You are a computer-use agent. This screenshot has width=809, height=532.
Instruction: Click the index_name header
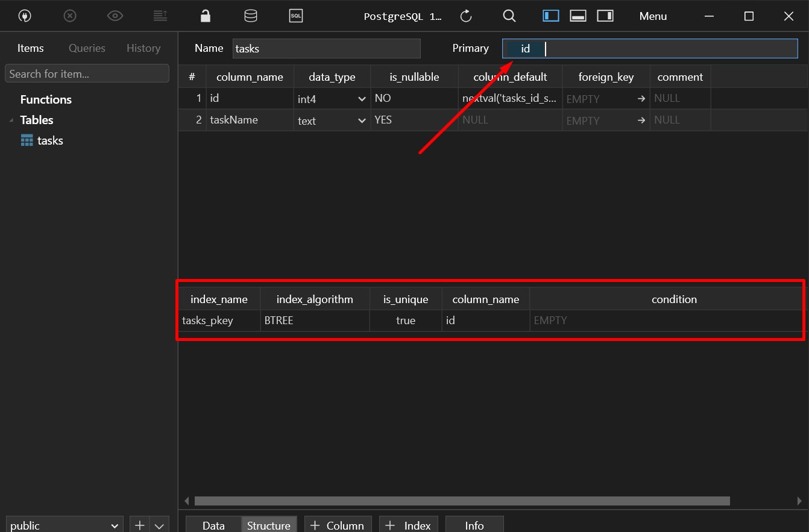pyautogui.click(x=219, y=299)
